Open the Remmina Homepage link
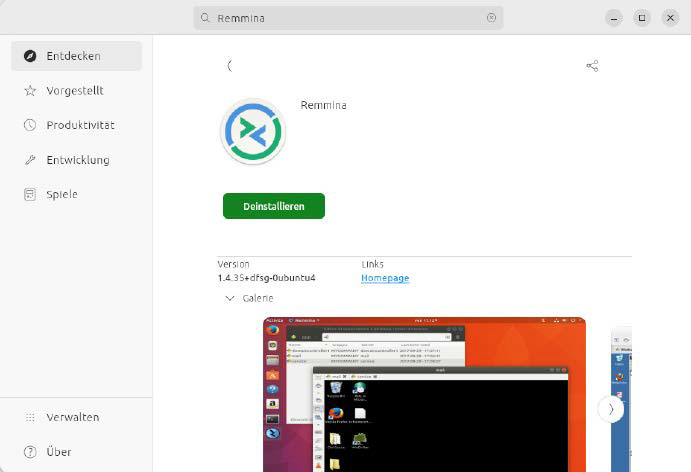This screenshot has height=472, width=691. [x=385, y=278]
